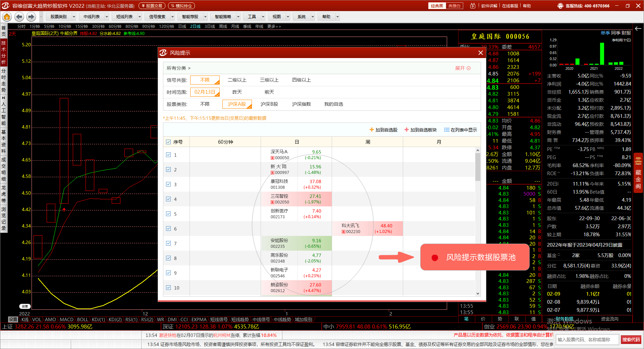
Task: Click the 在列表中显示 list icon
Action: click(x=447, y=130)
